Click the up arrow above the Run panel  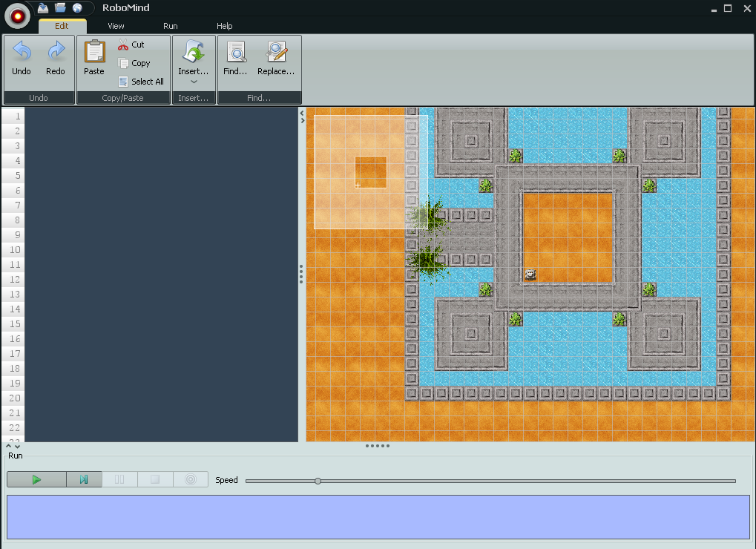tap(9, 447)
